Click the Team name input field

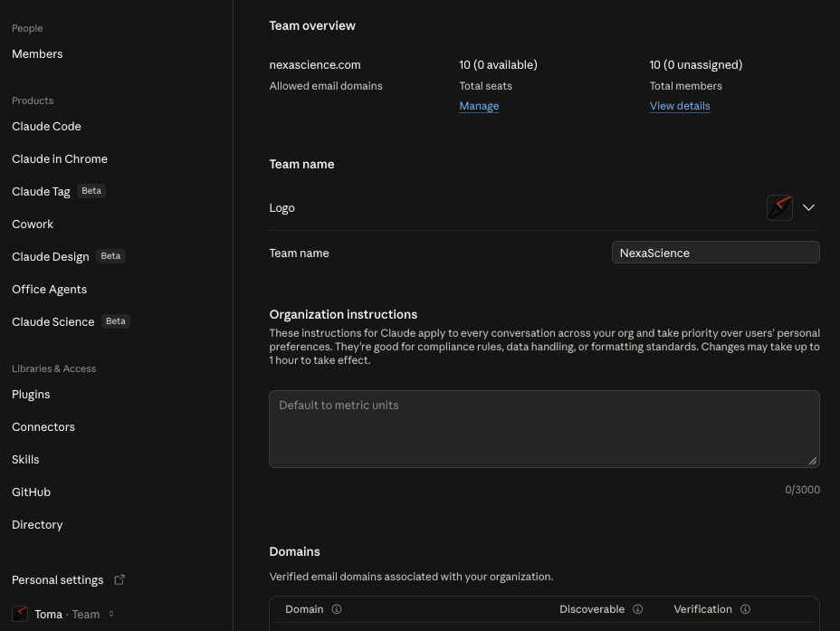[x=715, y=253]
